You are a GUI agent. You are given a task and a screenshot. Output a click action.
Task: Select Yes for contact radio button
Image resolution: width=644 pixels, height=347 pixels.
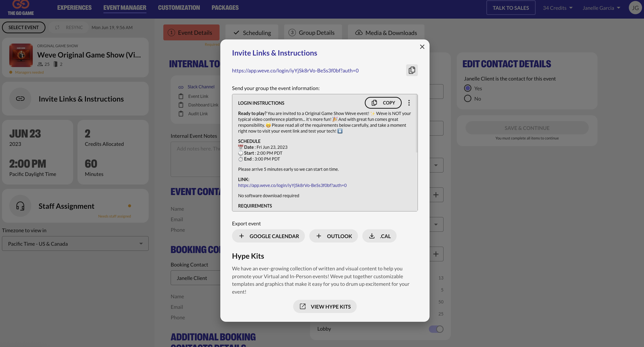point(467,88)
